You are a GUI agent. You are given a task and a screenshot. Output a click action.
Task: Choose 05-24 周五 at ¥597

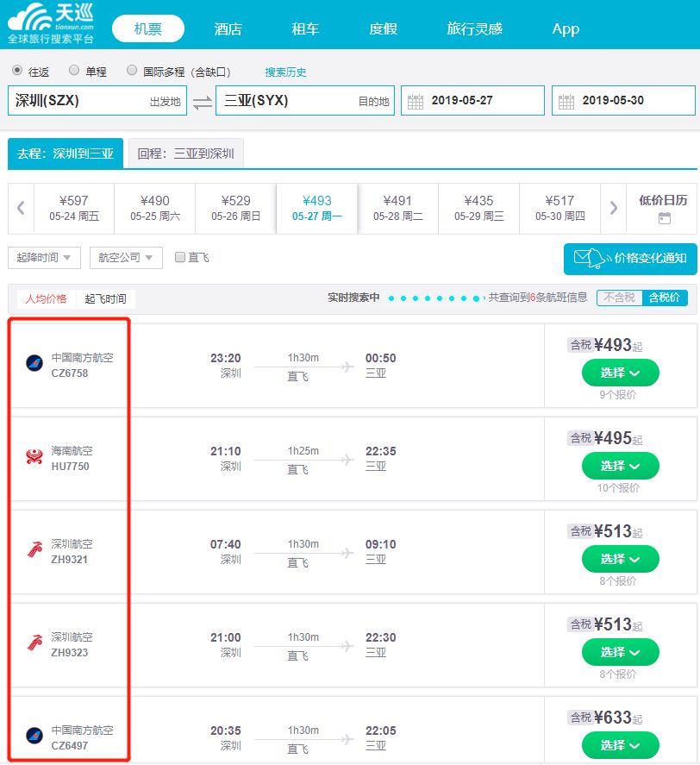(74, 209)
